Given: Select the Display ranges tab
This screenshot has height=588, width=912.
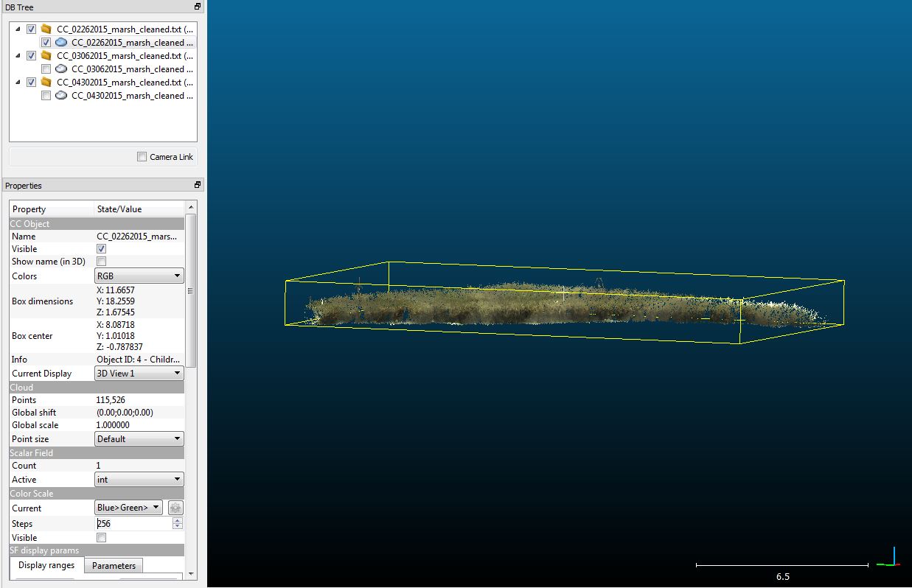Looking at the screenshot, I should click(46, 565).
